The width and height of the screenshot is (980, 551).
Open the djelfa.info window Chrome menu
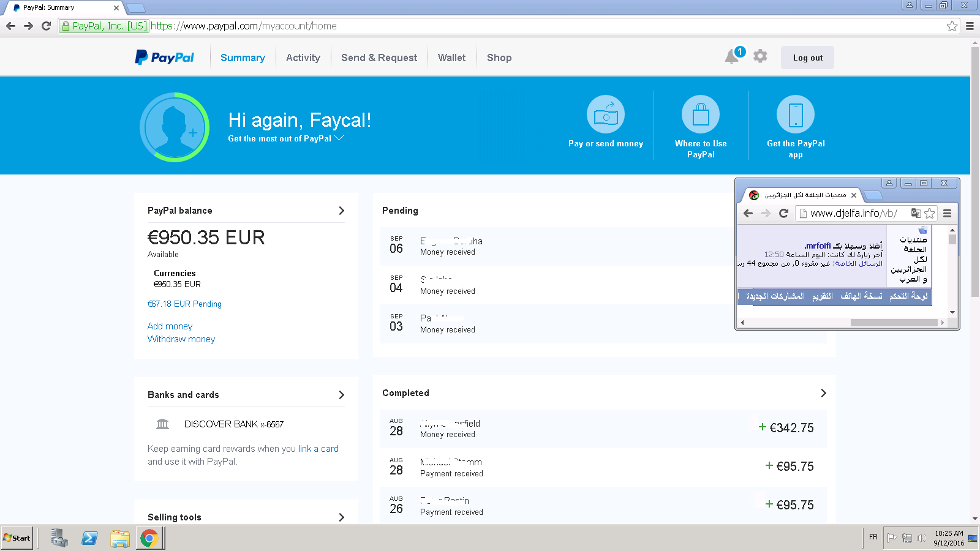point(947,213)
